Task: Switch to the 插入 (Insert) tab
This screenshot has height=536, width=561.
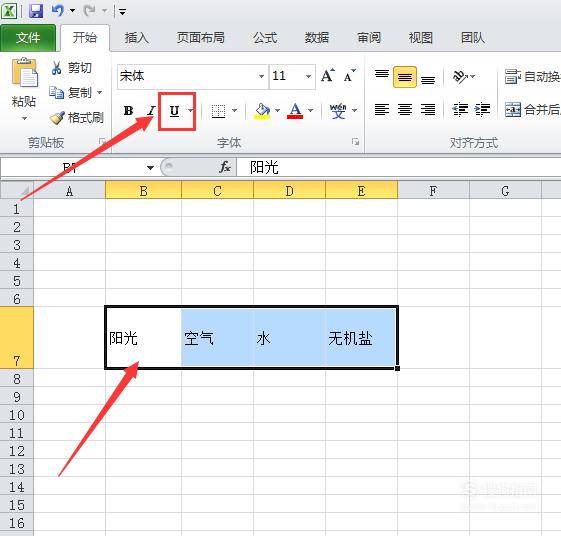Action: (137, 38)
